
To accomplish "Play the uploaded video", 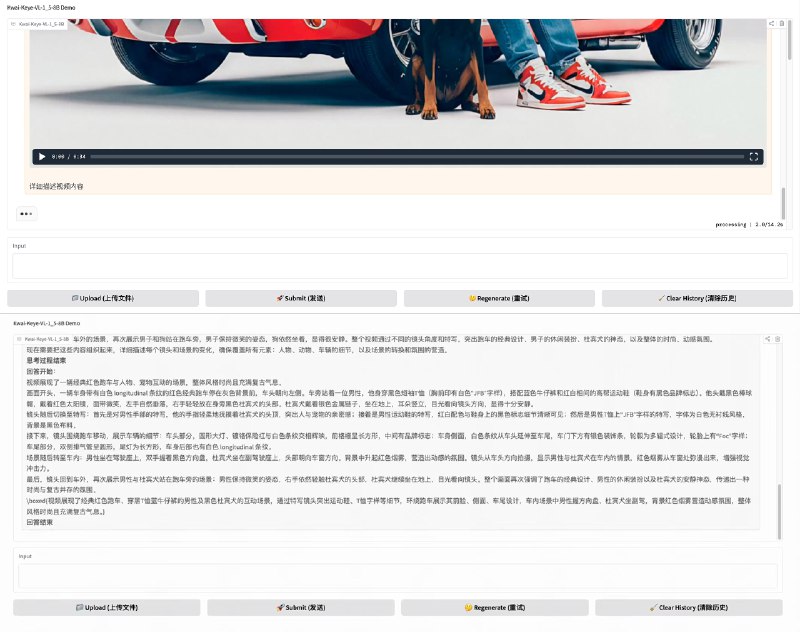I will (42, 157).
